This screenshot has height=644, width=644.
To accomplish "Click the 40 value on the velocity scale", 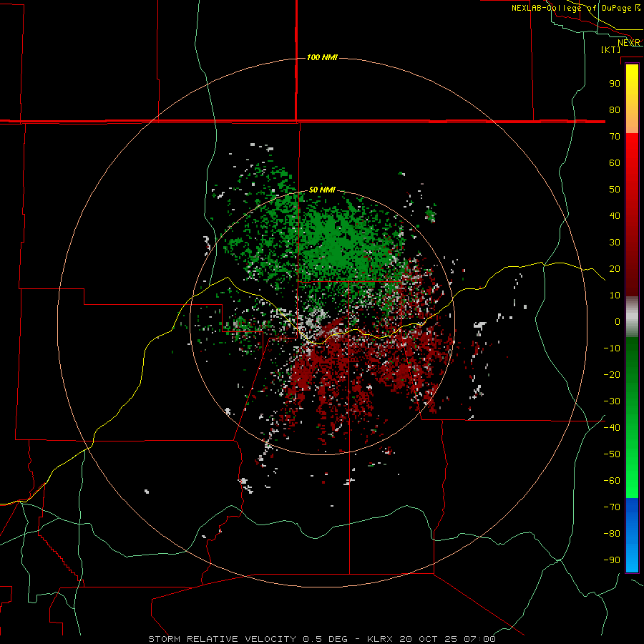I will pyautogui.click(x=615, y=215).
